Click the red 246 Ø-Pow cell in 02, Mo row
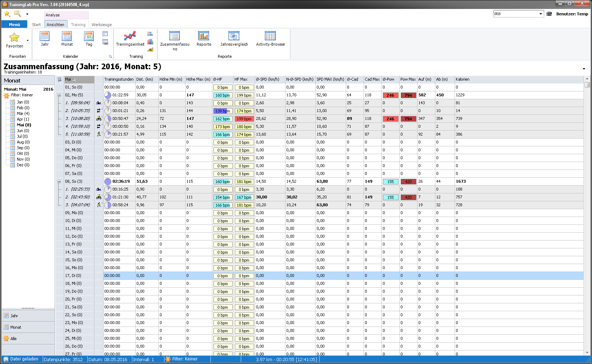 (x=390, y=95)
